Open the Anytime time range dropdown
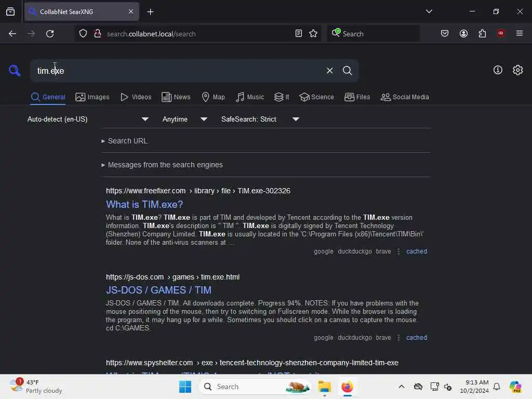The width and height of the screenshot is (532, 399). coord(184,119)
